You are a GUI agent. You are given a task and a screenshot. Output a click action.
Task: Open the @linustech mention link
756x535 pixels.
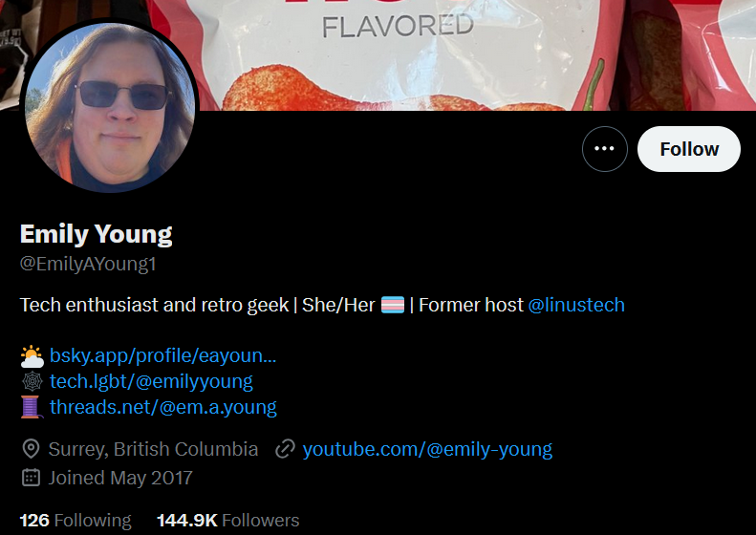coord(576,305)
